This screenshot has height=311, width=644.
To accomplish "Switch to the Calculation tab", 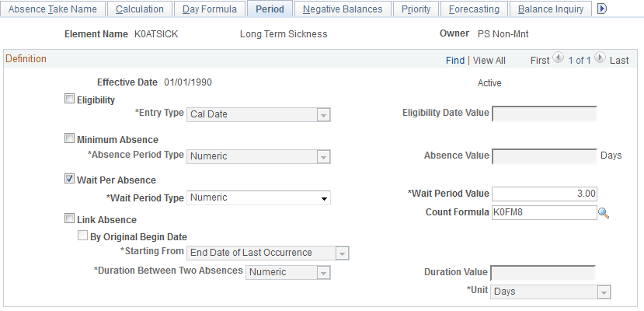I will (x=140, y=9).
